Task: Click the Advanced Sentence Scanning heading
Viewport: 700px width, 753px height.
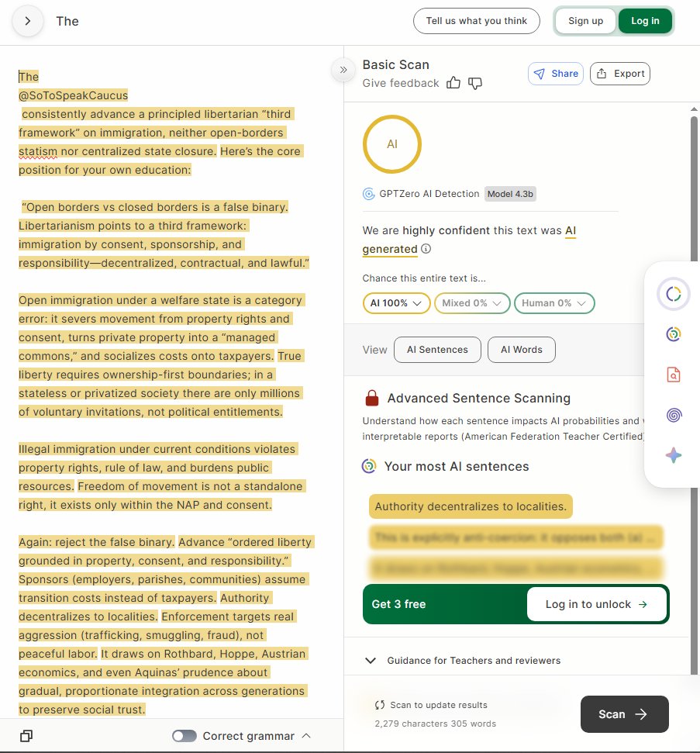Action: point(478,398)
